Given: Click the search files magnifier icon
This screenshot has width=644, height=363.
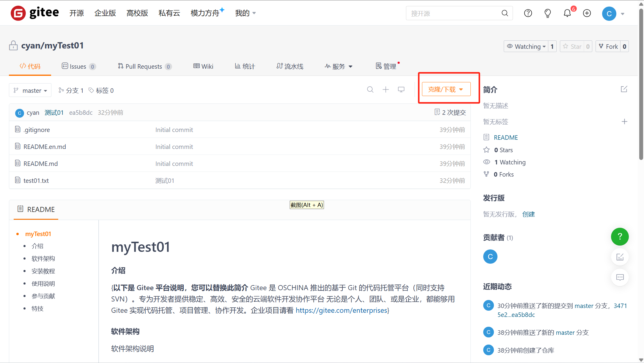Looking at the screenshot, I should click(370, 89).
